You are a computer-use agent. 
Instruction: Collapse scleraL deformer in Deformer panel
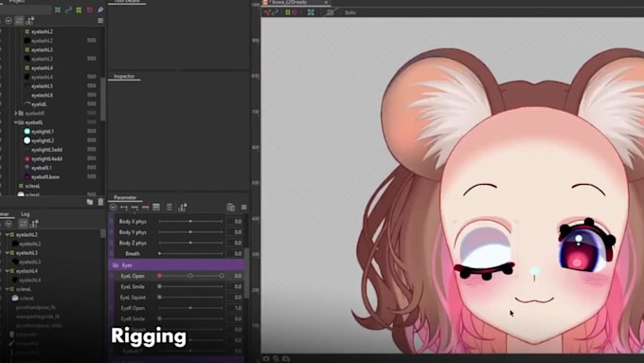click(x=7, y=289)
